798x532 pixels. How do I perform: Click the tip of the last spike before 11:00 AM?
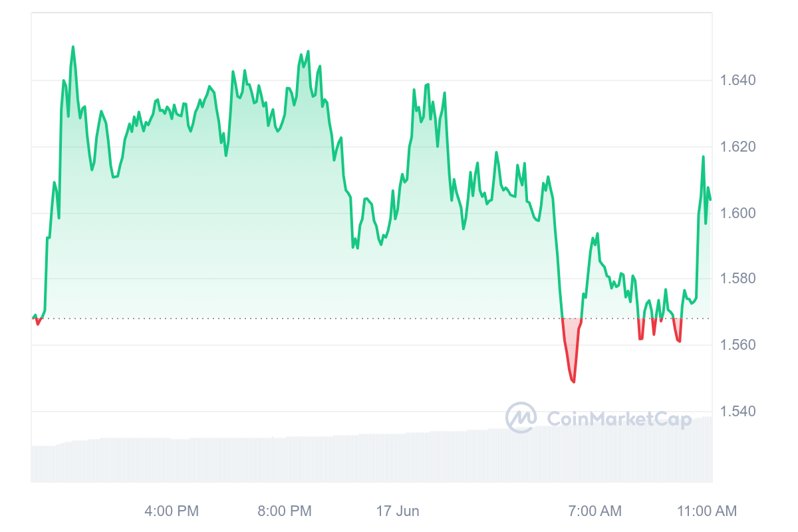(x=703, y=156)
